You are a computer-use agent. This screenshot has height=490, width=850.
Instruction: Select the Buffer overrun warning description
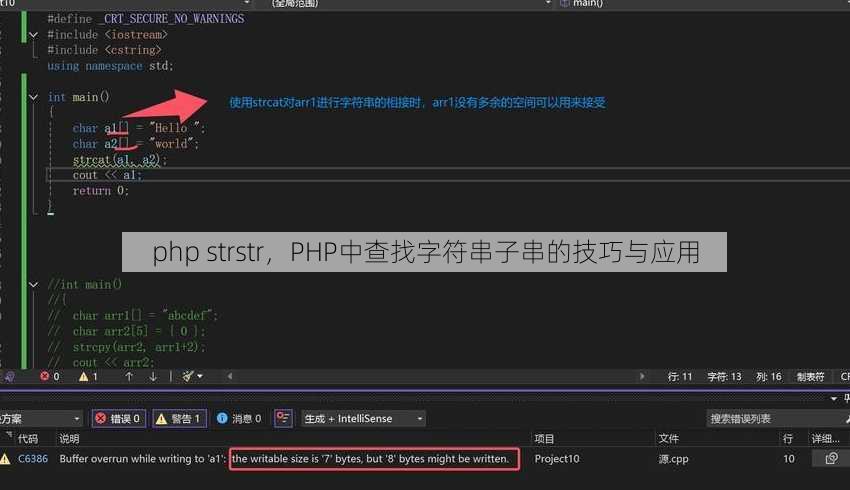coord(285,459)
